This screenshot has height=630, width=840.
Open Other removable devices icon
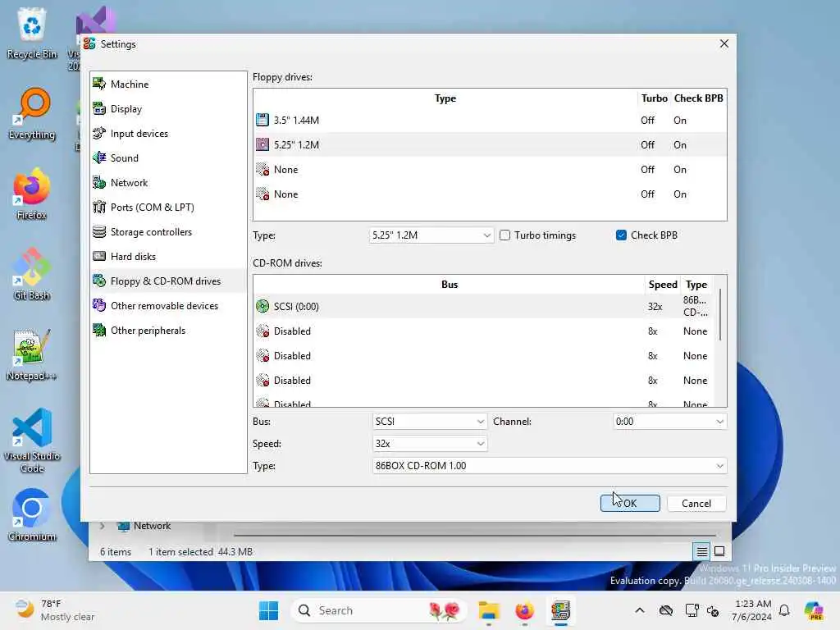(x=99, y=305)
